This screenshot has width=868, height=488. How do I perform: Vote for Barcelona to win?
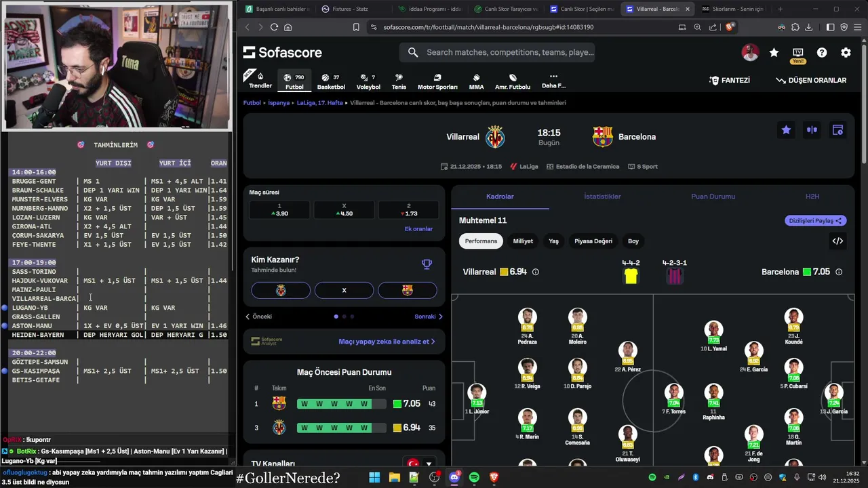pyautogui.click(x=407, y=290)
